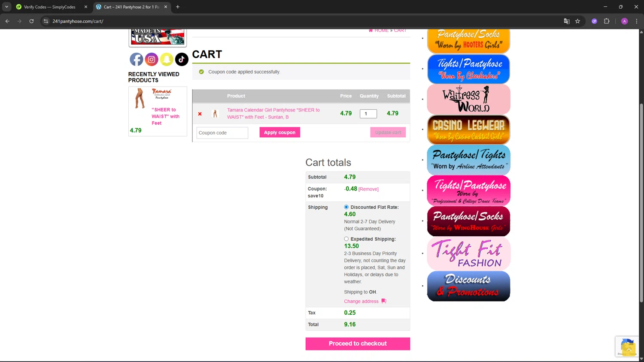Click the home icon in breadcrumb
Viewport: 644px width, 362px height.
pos(371,30)
